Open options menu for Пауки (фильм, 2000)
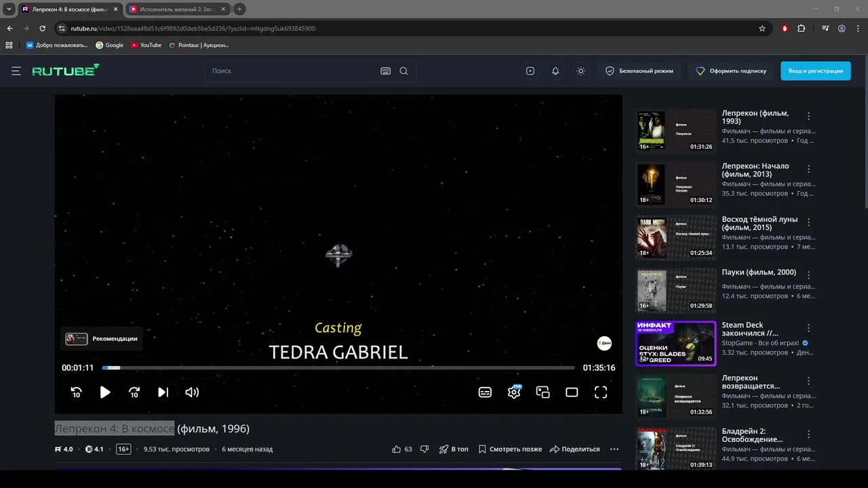The width and height of the screenshot is (868, 488). coord(808,275)
